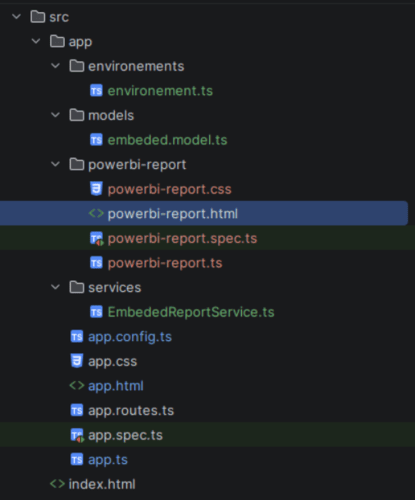
Task: Open app.html file
Action: point(116,386)
